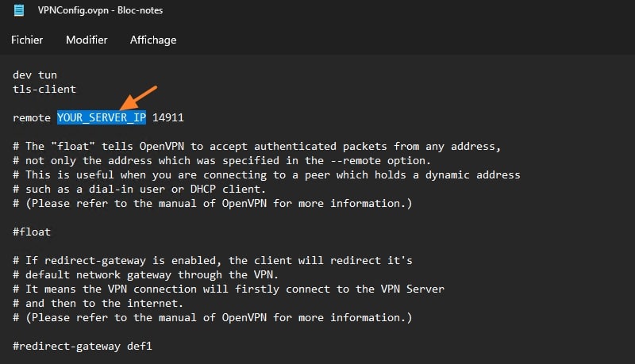Open the Affichage menu
635x364 pixels.
click(153, 40)
